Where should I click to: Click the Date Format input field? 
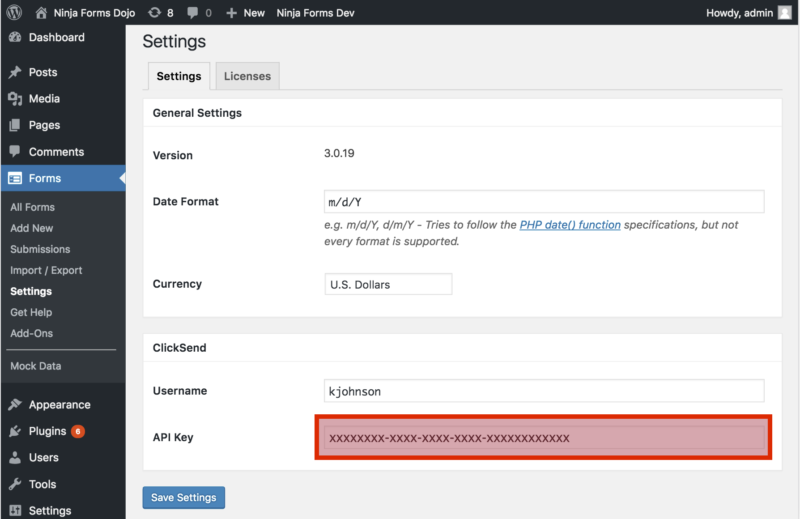tap(544, 202)
